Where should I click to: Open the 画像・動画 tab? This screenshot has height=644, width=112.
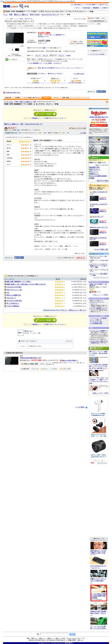65,98
